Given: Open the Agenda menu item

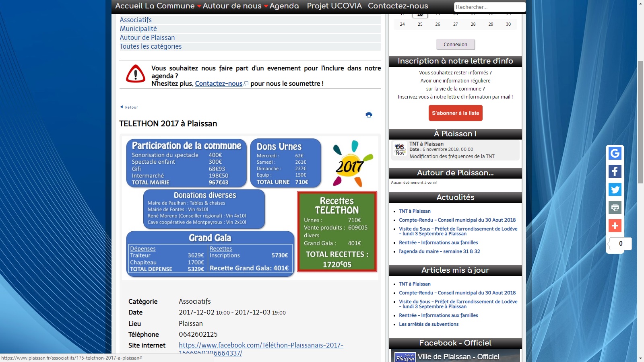Looking at the screenshot, I should 284,6.
